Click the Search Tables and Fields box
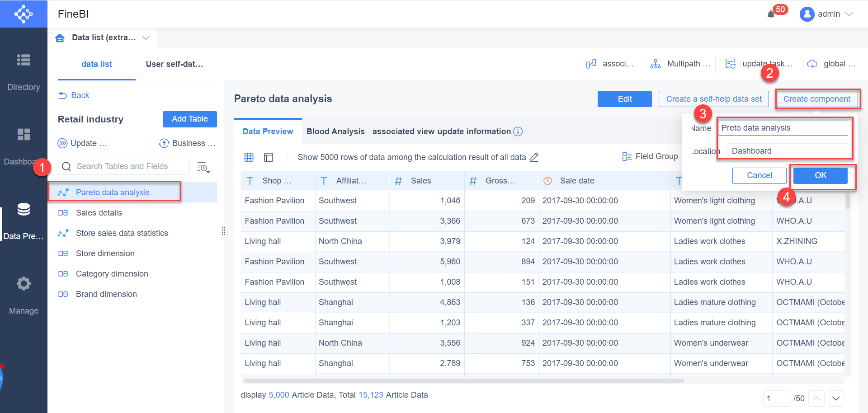Image resolution: width=868 pixels, height=413 pixels. (x=124, y=167)
